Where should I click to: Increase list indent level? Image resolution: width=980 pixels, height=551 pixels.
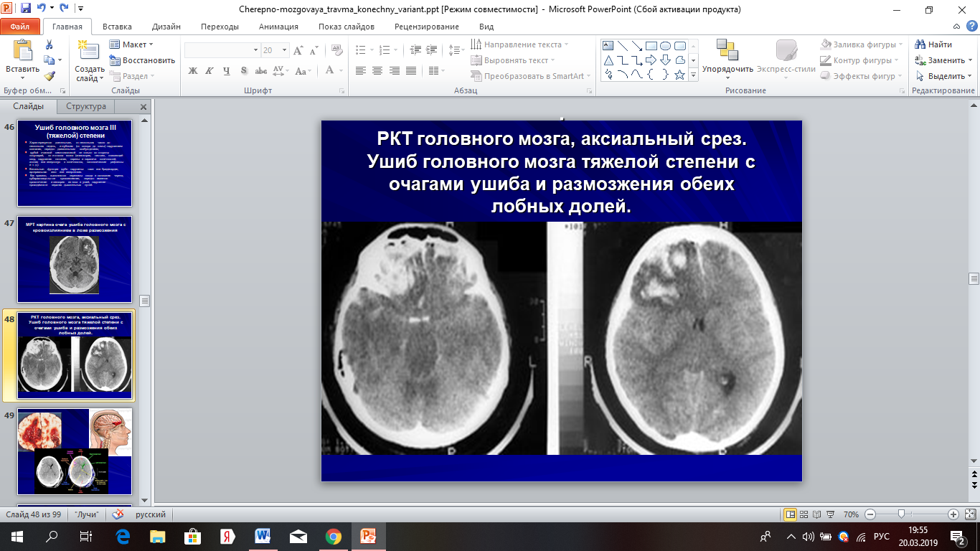click(433, 50)
